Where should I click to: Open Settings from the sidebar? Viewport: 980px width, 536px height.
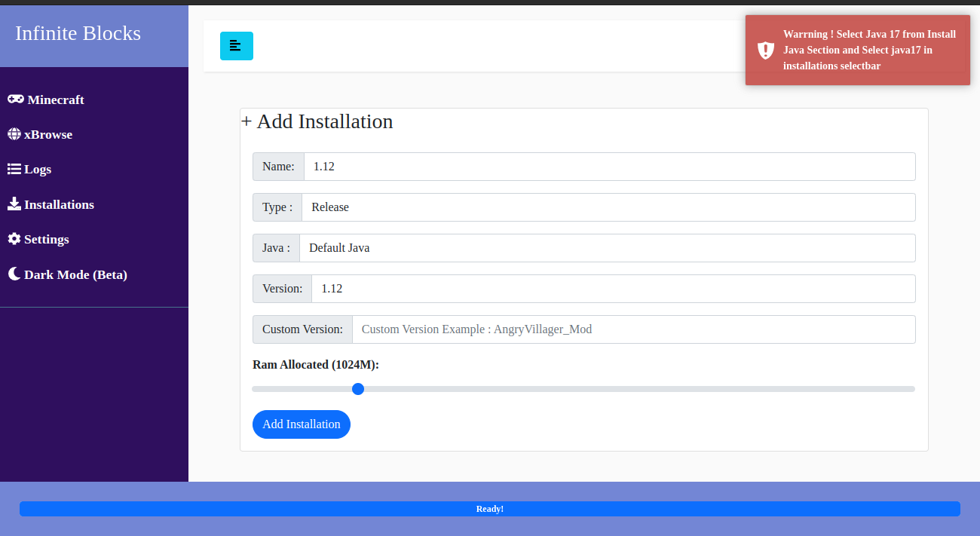38,239
